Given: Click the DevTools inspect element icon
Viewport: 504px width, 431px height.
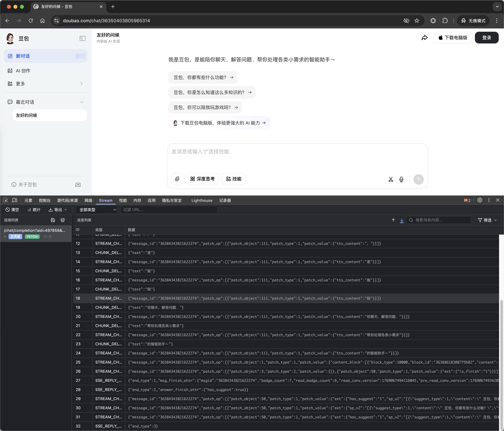Looking at the screenshot, I should tap(5, 200).
